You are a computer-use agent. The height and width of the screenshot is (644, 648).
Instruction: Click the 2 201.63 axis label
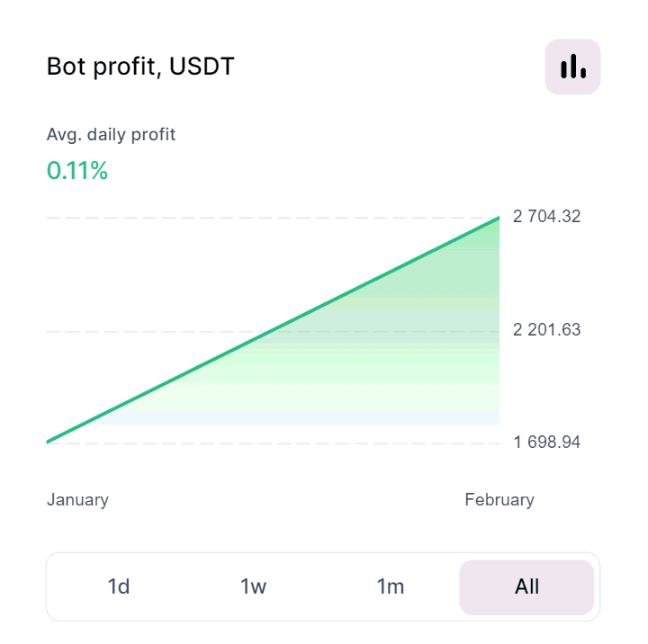click(x=546, y=330)
